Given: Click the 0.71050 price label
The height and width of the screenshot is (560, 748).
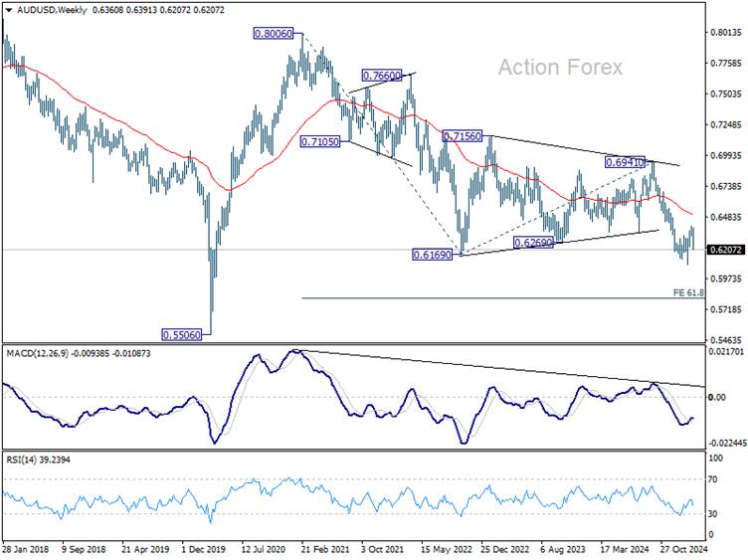Looking at the screenshot, I should (320, 141).
